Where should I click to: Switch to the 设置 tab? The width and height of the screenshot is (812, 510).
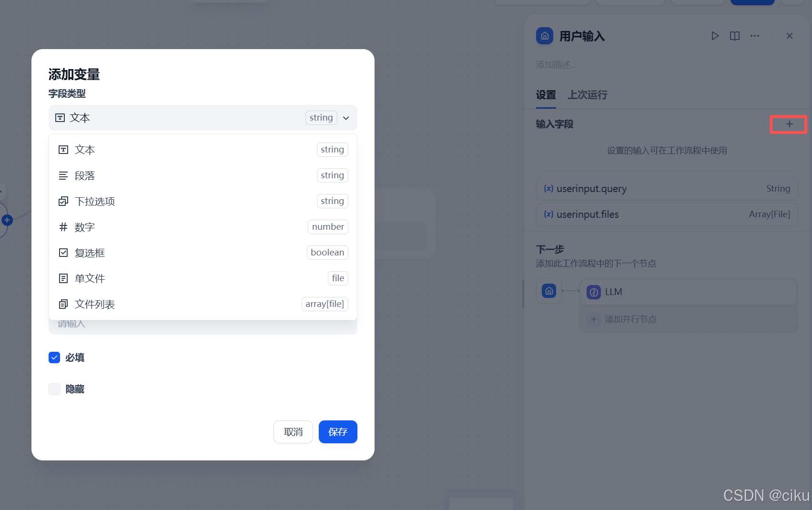pos(546,95)
